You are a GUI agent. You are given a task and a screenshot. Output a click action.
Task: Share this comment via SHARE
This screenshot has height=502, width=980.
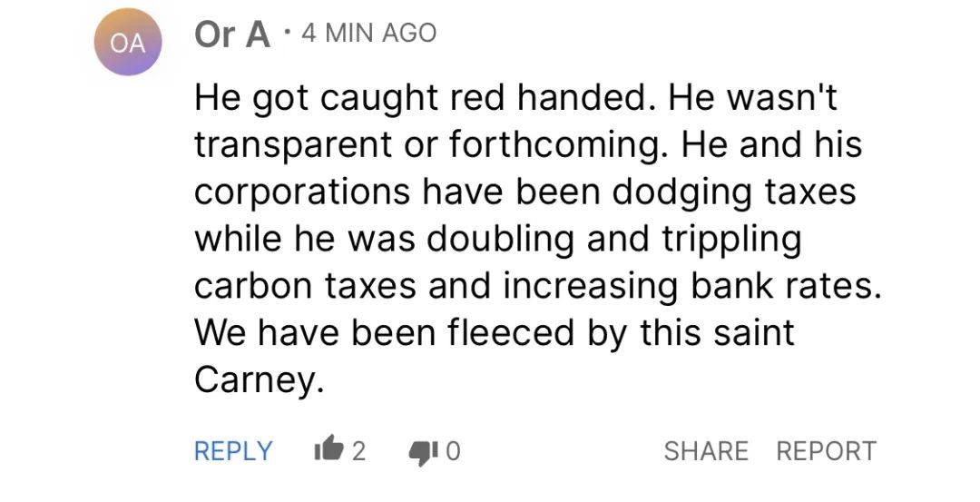pos(706,451)
